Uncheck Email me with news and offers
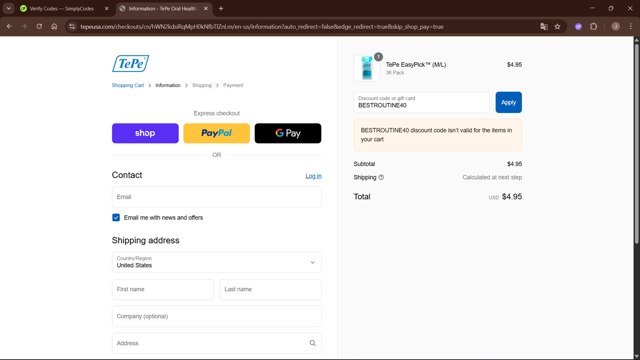Screen dimensions: 640x360 coord(116,218)
